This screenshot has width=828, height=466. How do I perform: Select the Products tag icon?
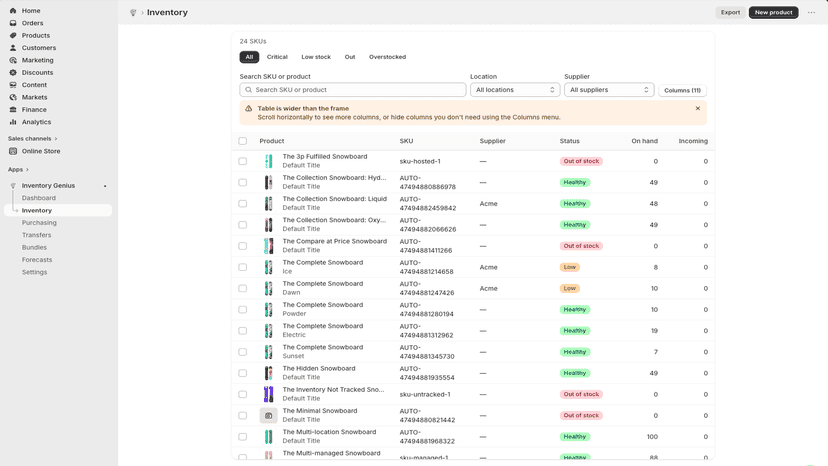[x=13, y=35]
